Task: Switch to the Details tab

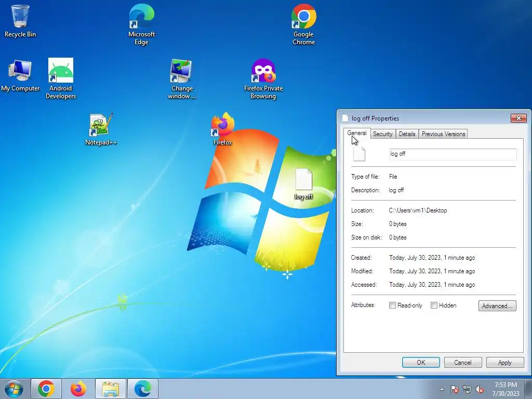Action: 407,134
